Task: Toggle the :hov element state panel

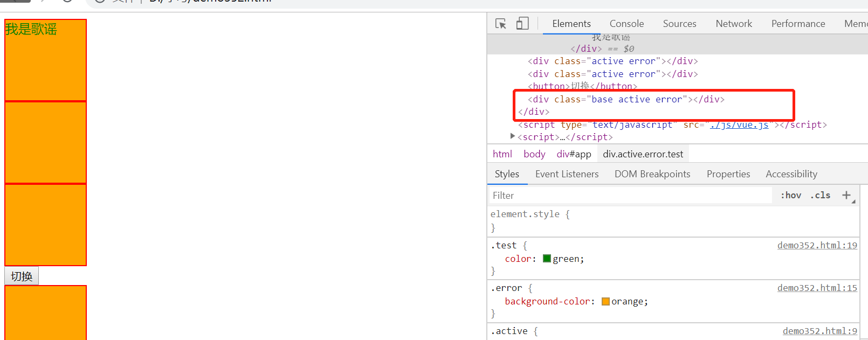Action: (791, 195)
